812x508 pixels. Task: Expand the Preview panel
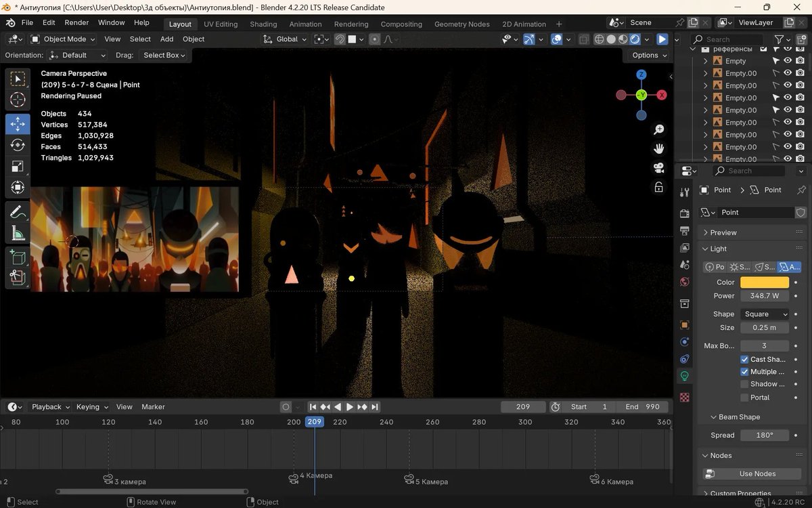(x=723, y=232)
